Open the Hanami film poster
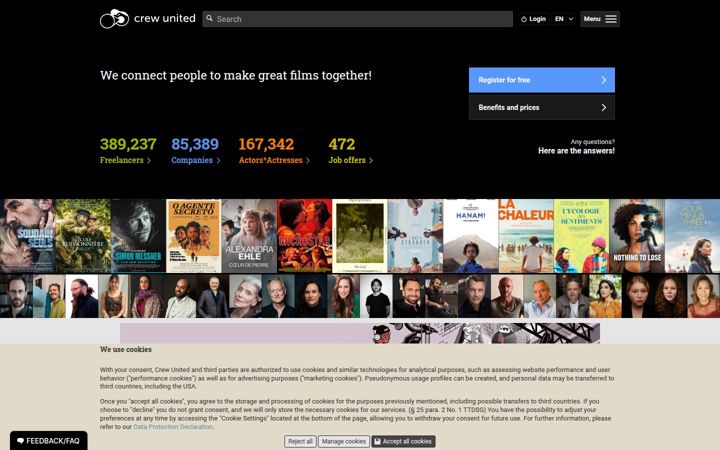Viewport: 720px width, 450px height. (x=471, y=236)
